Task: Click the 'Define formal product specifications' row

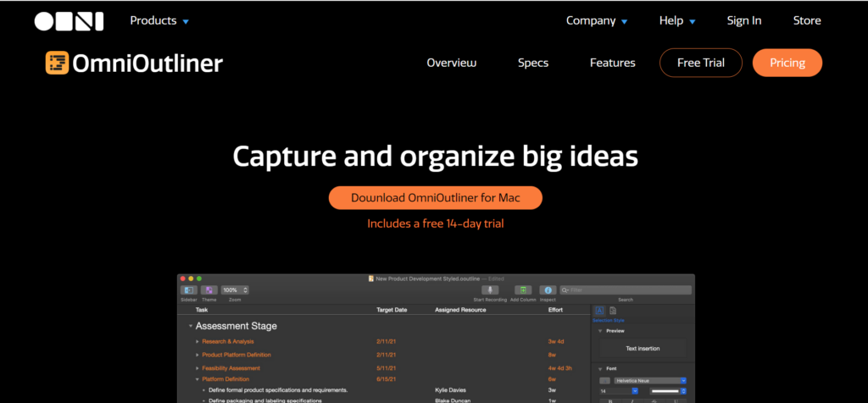Action: point(278,390)
